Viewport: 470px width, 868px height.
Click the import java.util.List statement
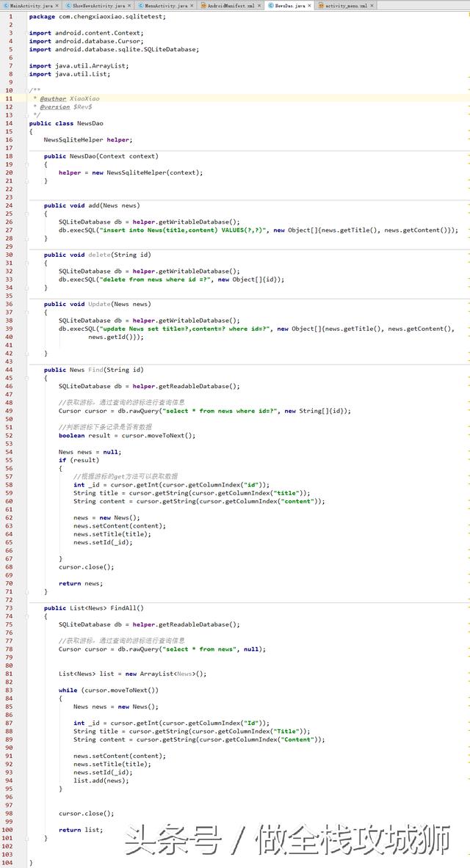70,74
